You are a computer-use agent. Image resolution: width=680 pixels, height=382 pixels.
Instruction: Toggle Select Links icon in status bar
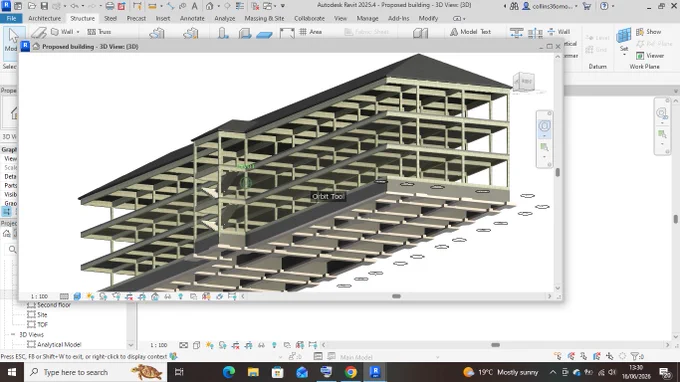coord(558,356)
